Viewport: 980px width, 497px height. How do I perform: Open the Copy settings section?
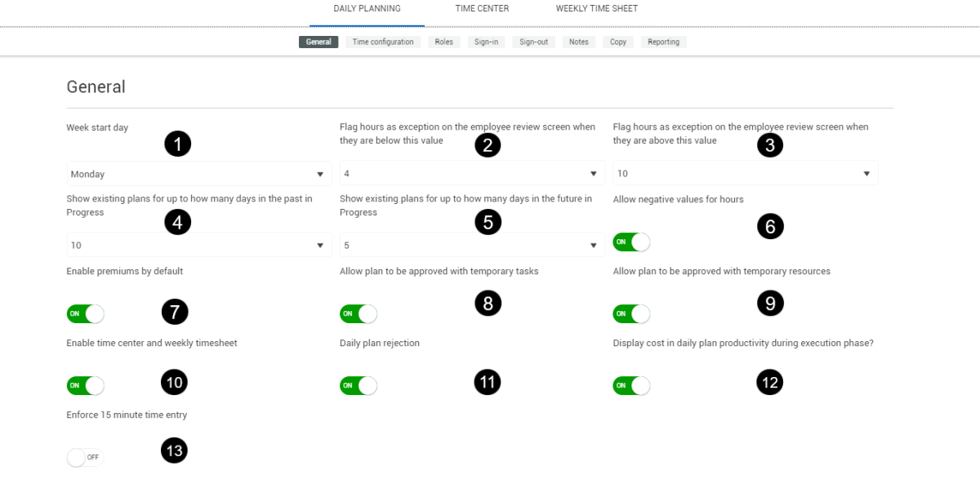tap(618, 42)
